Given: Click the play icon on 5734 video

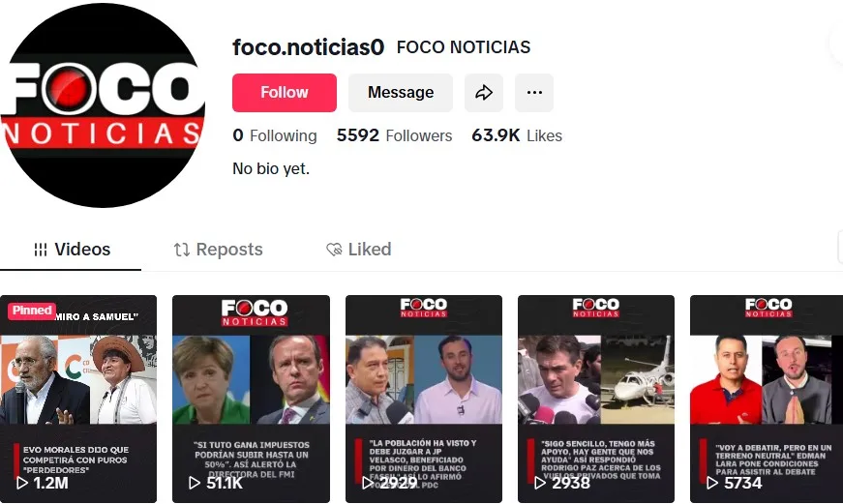Looking at the screenshot, I should 712,483.
